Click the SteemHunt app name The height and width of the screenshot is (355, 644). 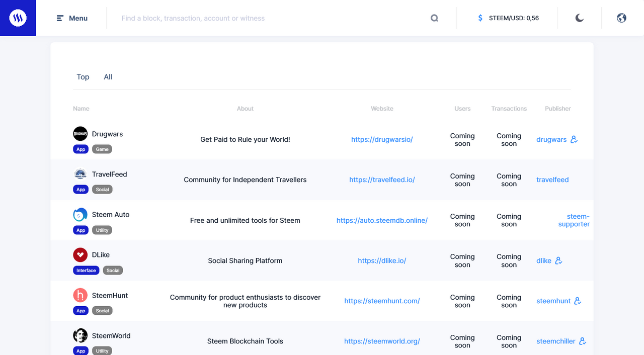tap(110, 296)
